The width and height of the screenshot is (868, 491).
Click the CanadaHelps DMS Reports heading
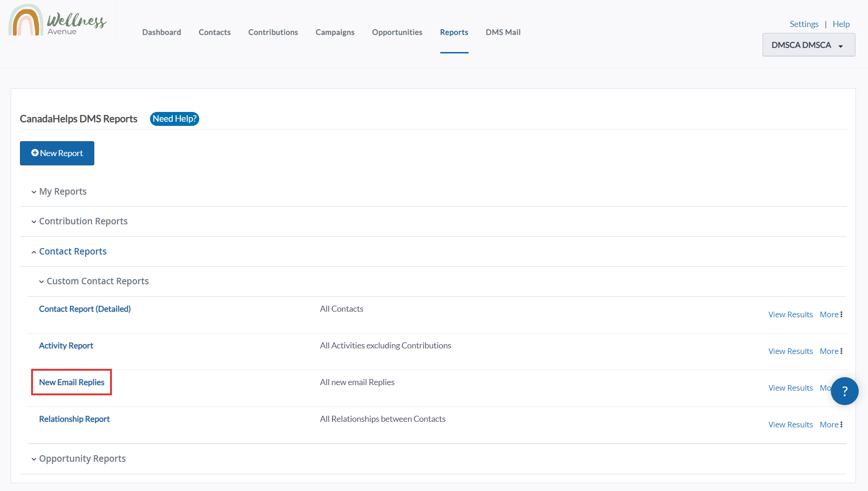78,119
